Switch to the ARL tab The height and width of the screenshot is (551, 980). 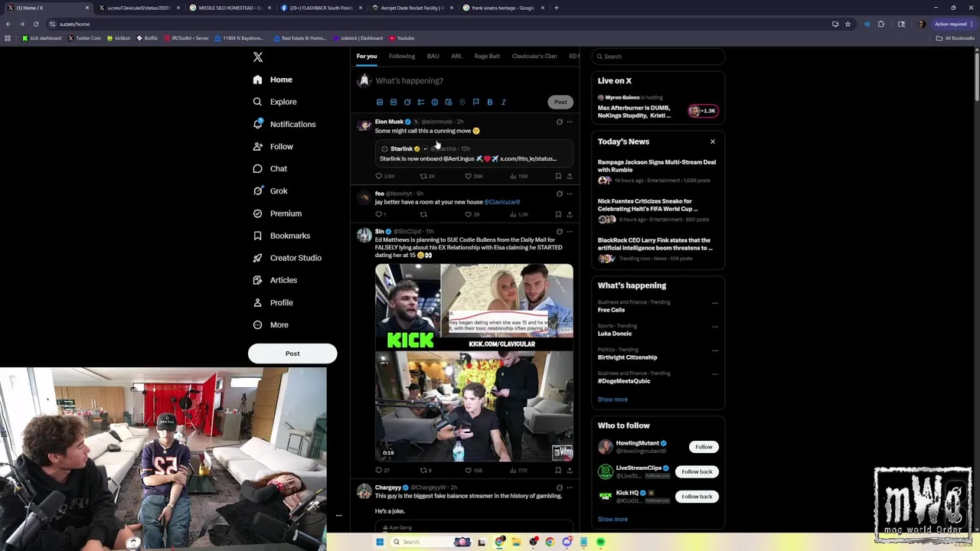[456, 57]
